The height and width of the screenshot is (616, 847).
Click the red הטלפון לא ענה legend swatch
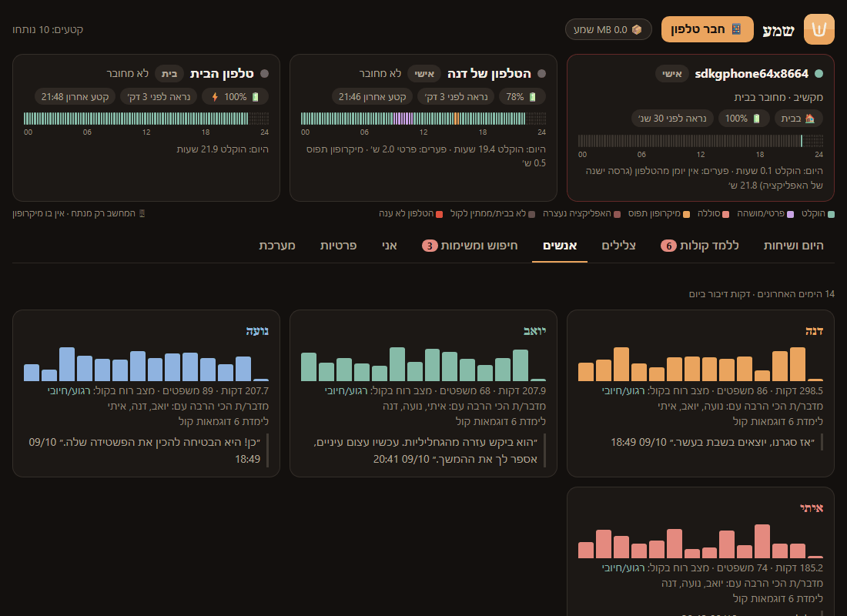click(x=439, y=214)
